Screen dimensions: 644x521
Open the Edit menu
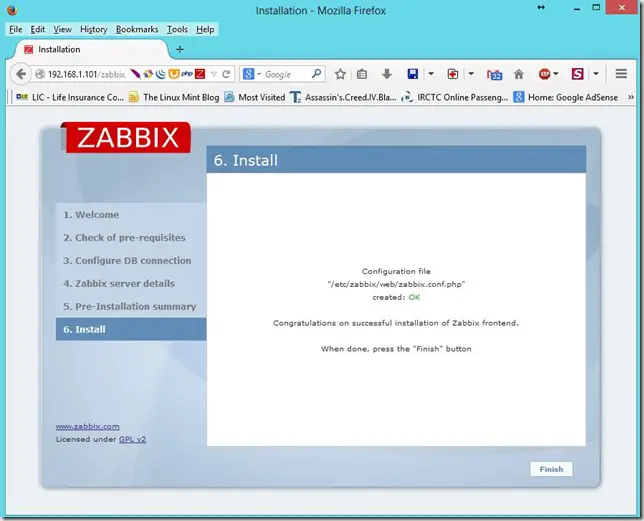38,30
